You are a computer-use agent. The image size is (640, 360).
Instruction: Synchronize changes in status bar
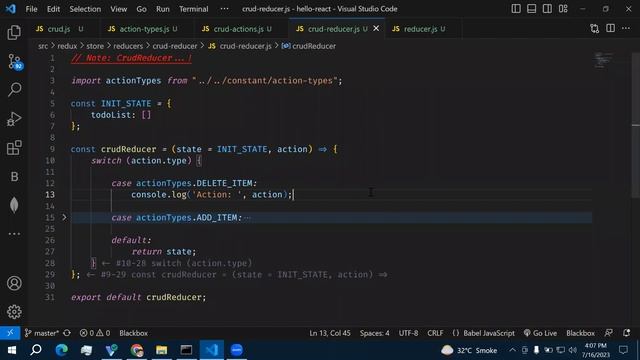click(x=67, y=333)
